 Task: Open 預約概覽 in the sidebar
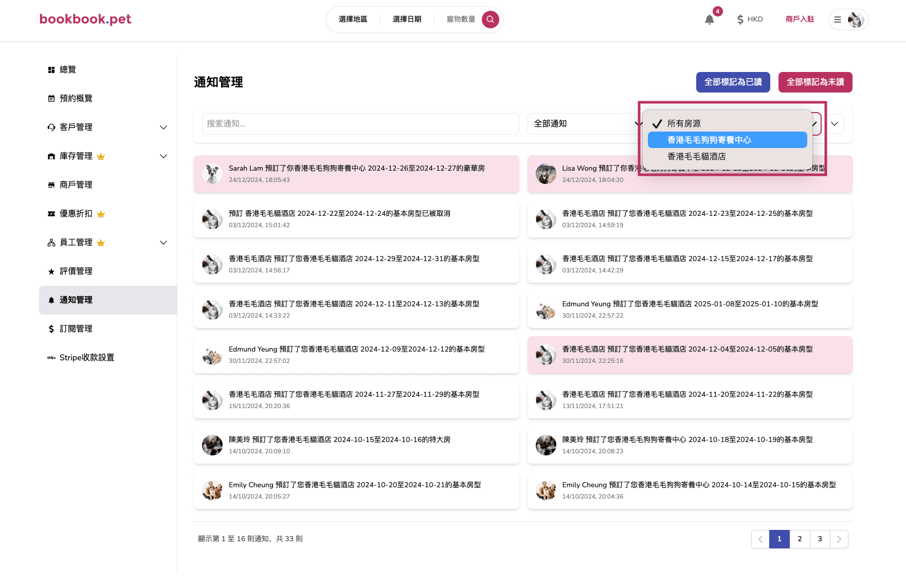coord(108,99)
